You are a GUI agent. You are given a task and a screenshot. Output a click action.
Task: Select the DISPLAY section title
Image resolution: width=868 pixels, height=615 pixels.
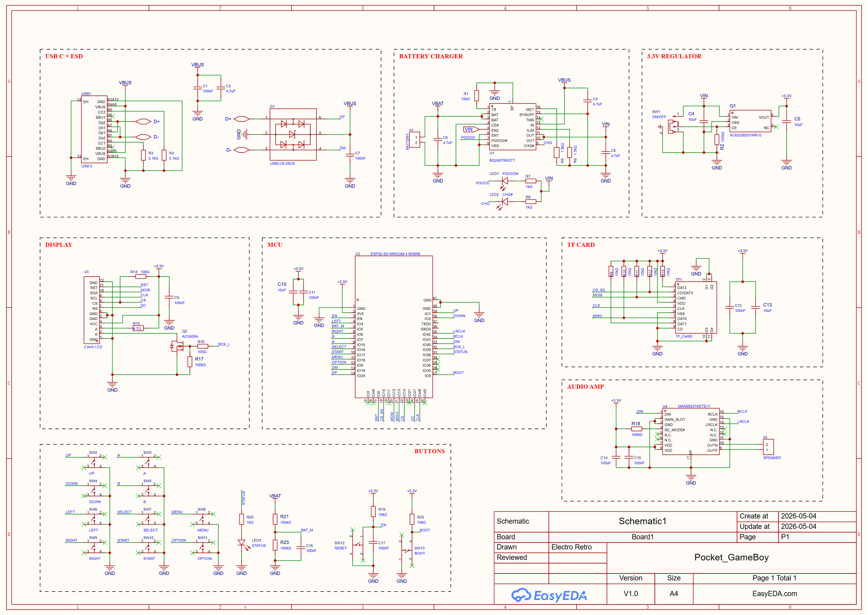59,245
